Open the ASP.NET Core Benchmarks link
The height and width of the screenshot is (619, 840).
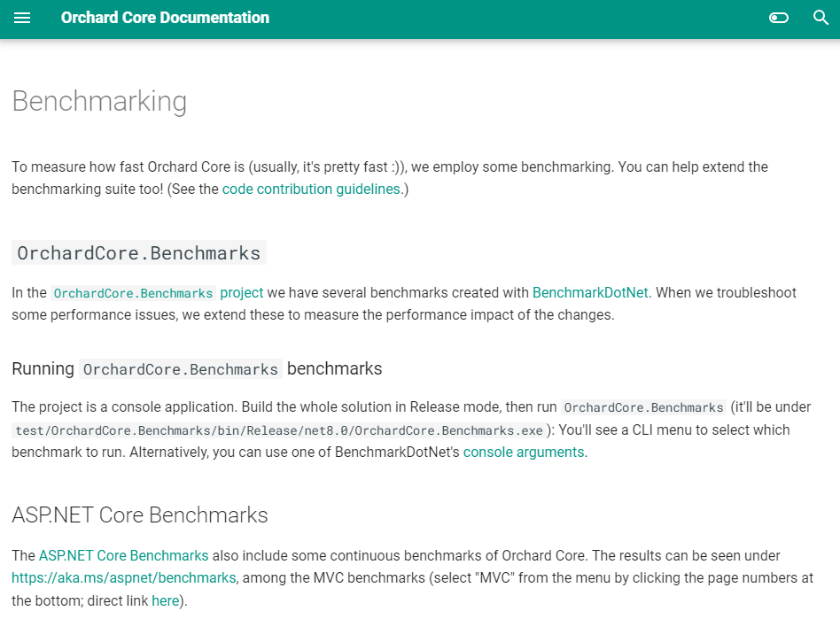pos(124,556)
